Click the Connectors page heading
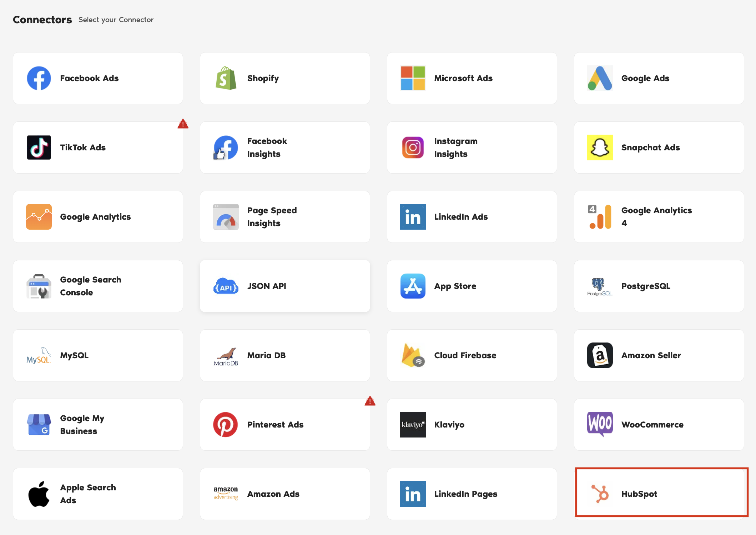Image resolution: width=756 pixels, height=535 pixels. click(x=42, y=20)
